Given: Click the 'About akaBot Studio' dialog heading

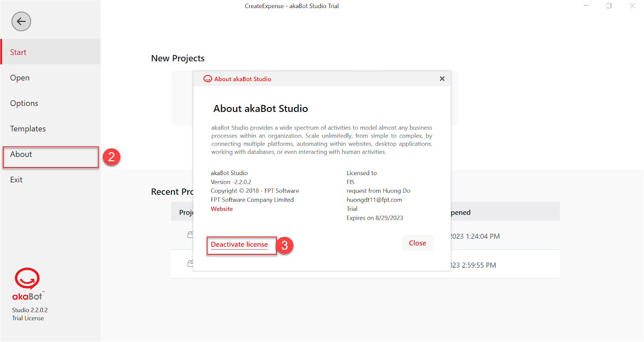Looking at the screenshot, I should click(261, 109).
